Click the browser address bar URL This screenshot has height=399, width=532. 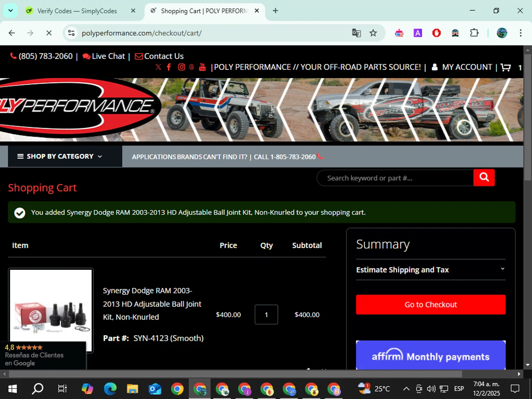(142, 33)
